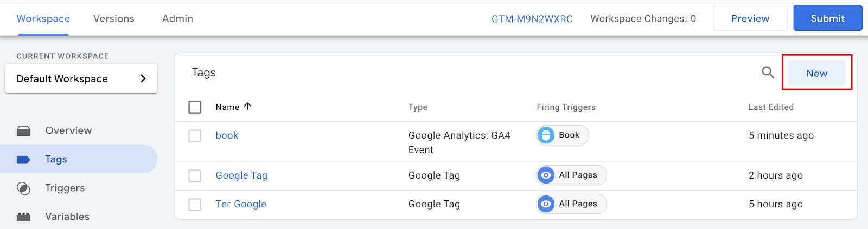
Task: Click the blue Submit button
Action: [x=828, y=18]
